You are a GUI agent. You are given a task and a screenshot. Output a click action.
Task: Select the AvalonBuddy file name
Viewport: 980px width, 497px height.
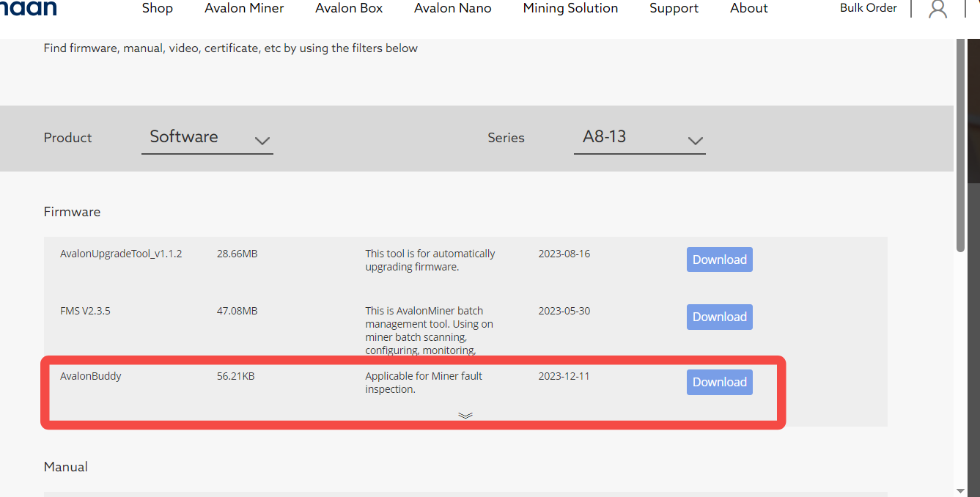point(91,376)
